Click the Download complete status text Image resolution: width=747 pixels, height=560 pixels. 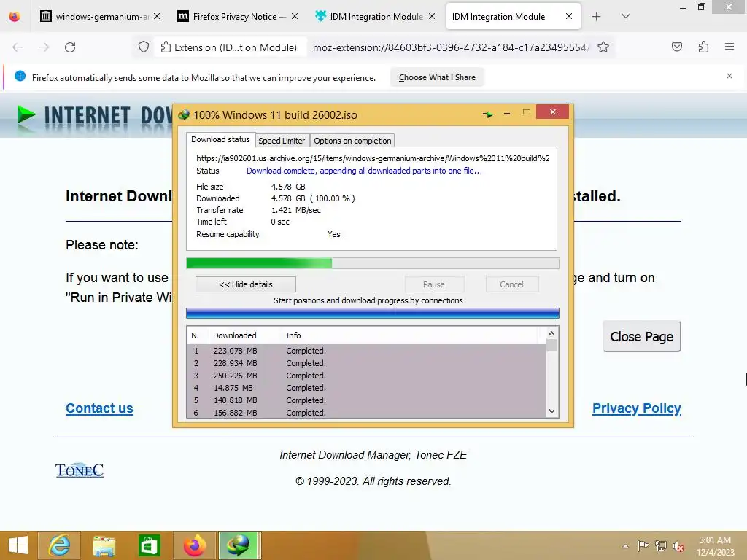click(364, 171)
